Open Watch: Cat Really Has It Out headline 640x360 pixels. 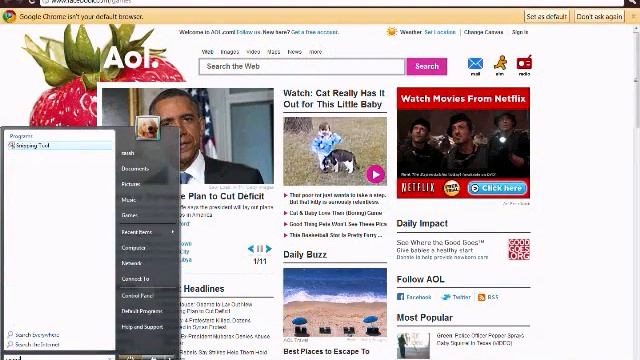tap(334, 99)
